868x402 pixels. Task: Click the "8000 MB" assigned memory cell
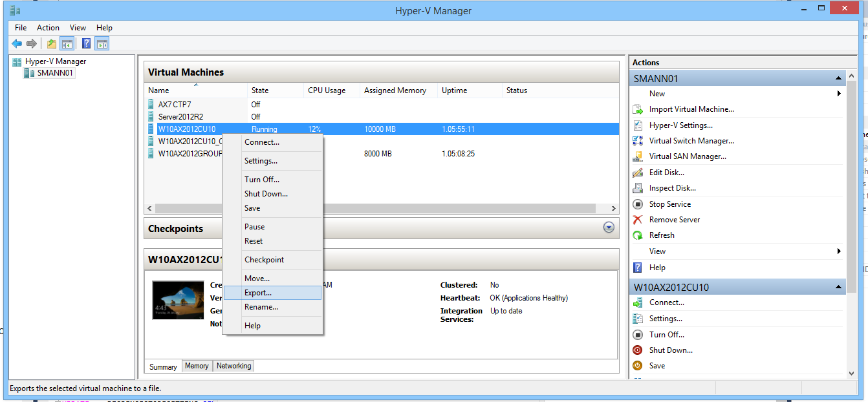click(x=378, y=154)
